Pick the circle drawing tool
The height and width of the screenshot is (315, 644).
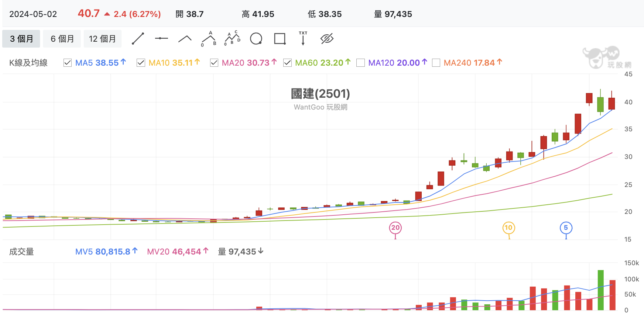click(x=256, y=39)
